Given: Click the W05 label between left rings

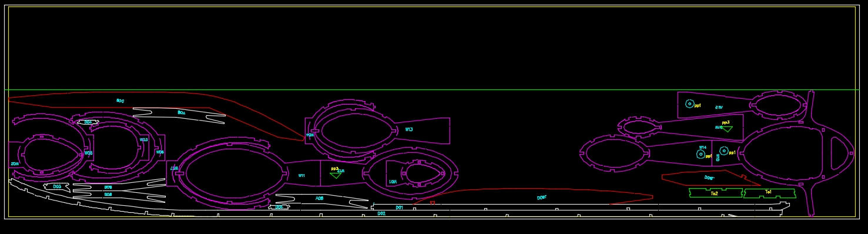Looking at the screenshot, I should pyautogui.click(x=88, y=153).
